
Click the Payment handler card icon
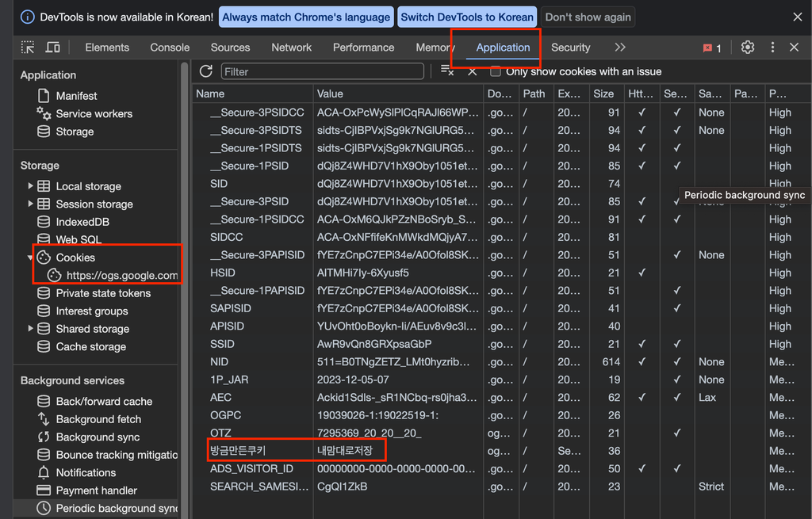[44, 490]
